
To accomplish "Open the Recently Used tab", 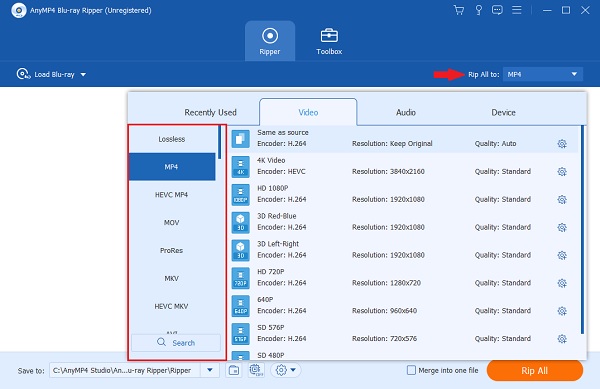I will [x=210, y=112].
